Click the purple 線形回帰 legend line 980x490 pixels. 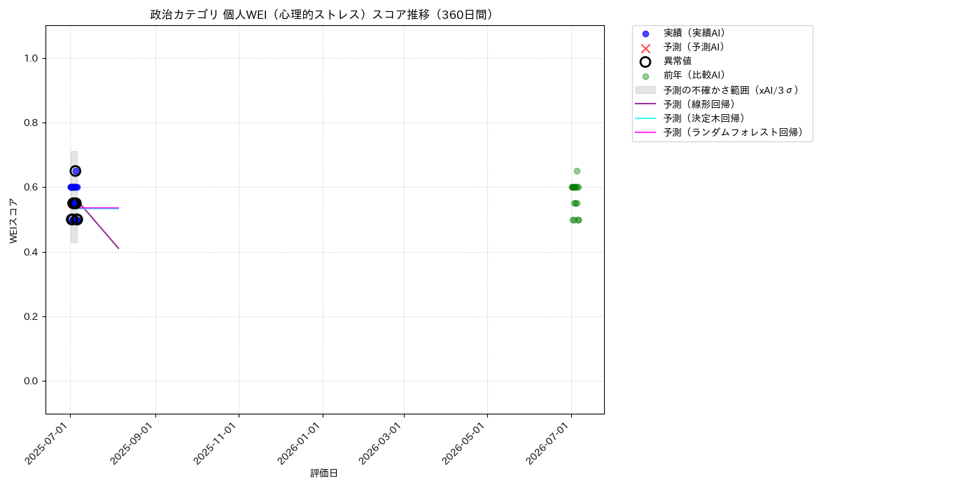[645, 104]
